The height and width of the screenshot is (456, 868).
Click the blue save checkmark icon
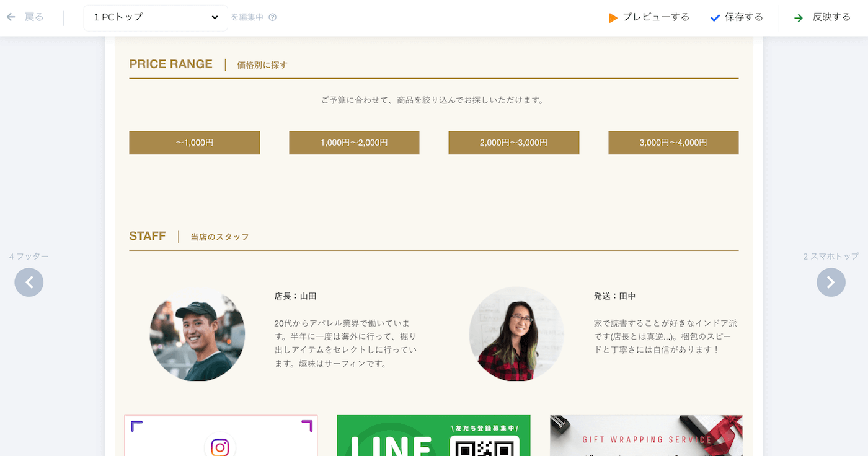[715, 18]
